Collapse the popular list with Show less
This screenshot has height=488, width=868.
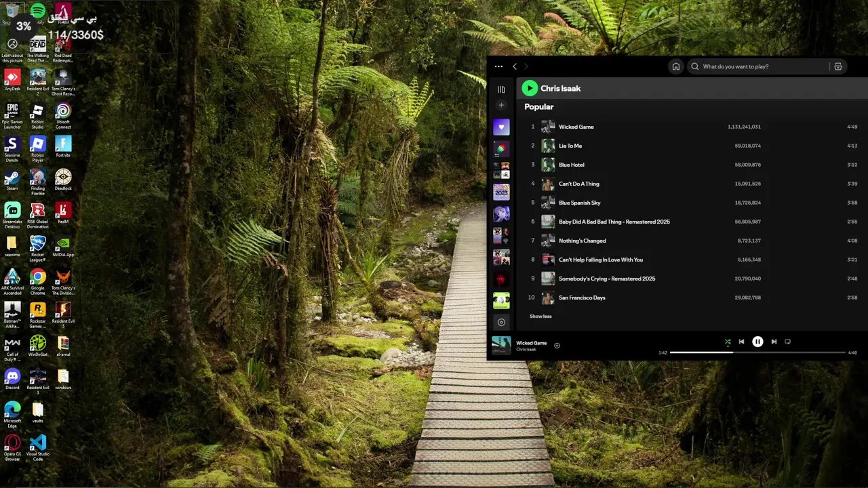[x=540, y=317]
